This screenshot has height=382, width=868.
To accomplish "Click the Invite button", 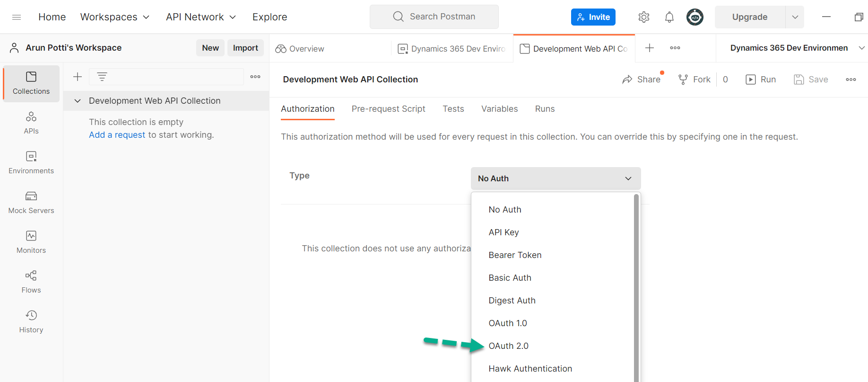I will tap(593, 17).
